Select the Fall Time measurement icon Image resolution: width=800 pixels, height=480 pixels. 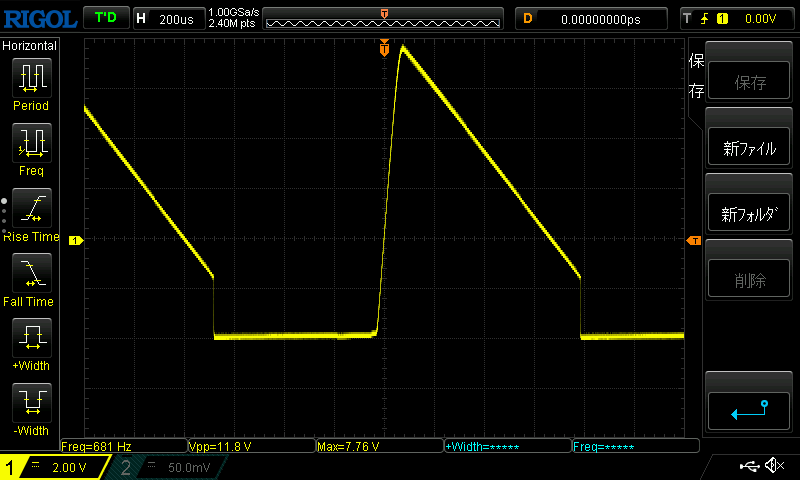[32, 272]
